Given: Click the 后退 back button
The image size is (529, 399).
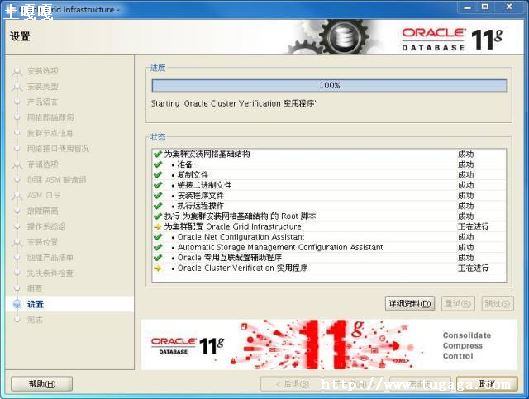Looking at the screenshot, I should (x=292, y=384).
